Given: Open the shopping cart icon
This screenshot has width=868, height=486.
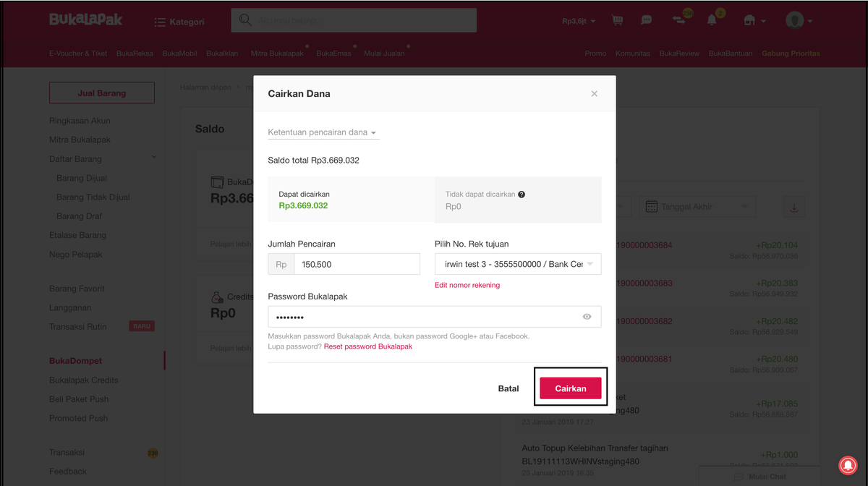Looking at the screenshot, I should coord(617,20).
